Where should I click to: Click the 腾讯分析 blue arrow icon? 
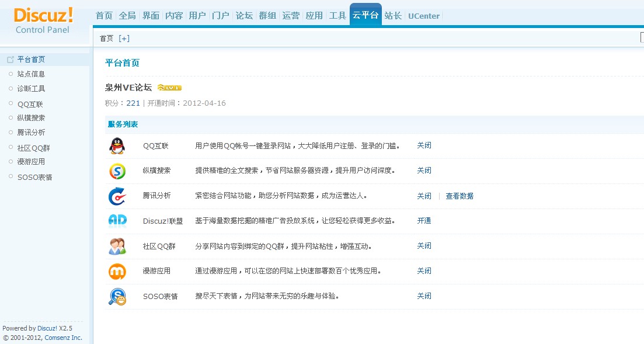tap(117, 196)
